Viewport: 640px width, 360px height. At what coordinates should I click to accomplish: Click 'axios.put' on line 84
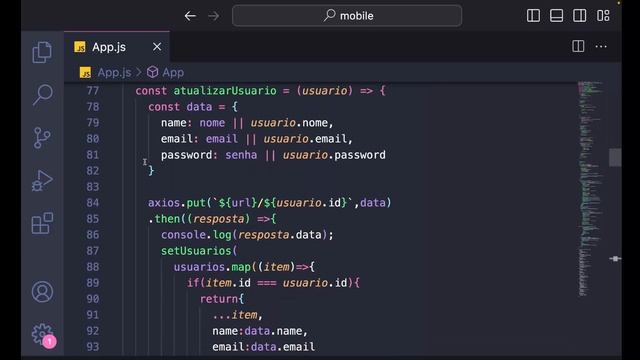click(177, 203)
